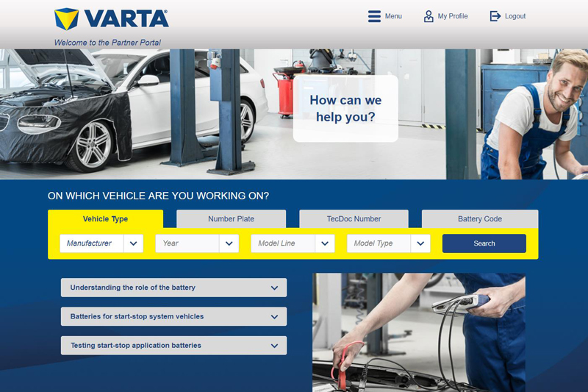Go to My Profile link
This screenshot has width=588, height=392.
click(x=453, y=16)
